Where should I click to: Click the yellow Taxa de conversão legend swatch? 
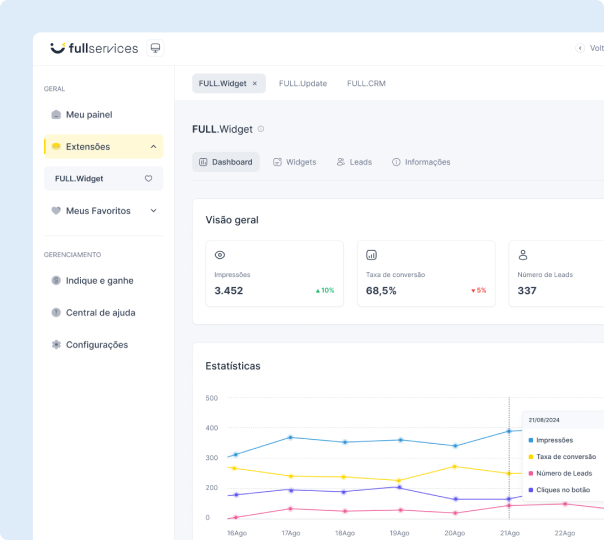coord(530,457)
